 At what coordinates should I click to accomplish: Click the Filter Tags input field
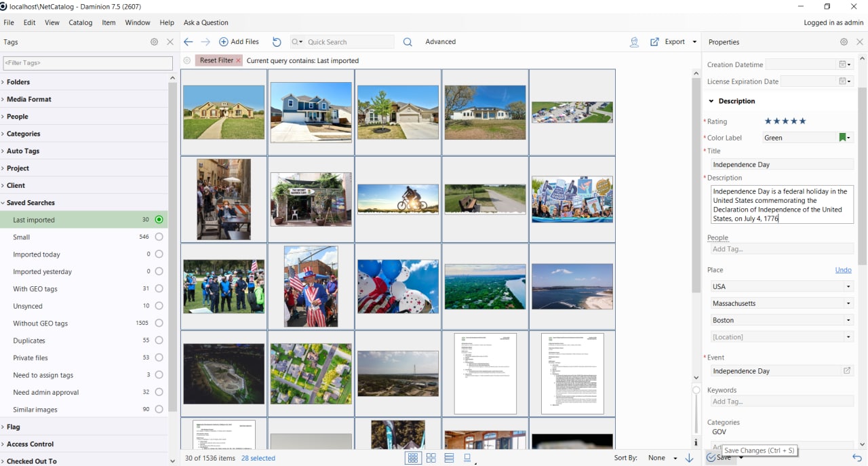coord(88,63)
